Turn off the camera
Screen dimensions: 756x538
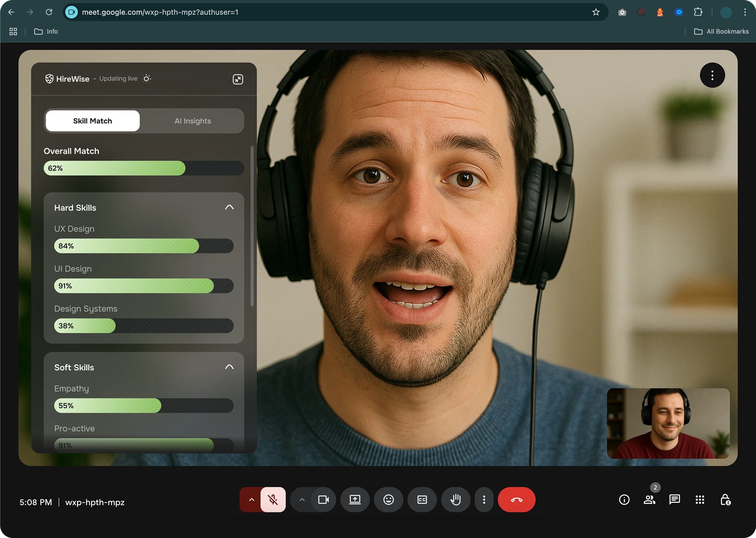[323, 500]
